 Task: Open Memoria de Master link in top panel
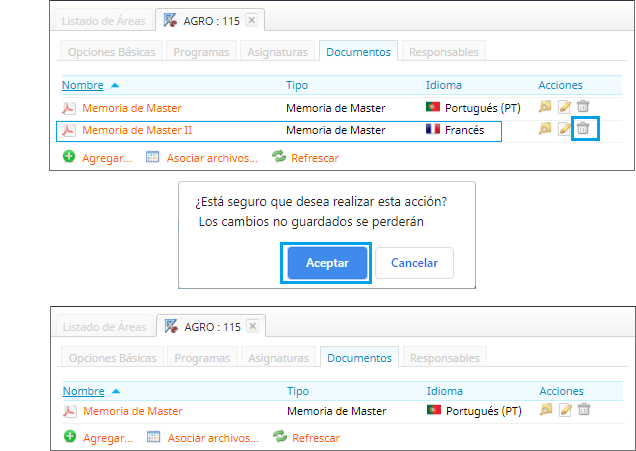(x=132, y=108)
